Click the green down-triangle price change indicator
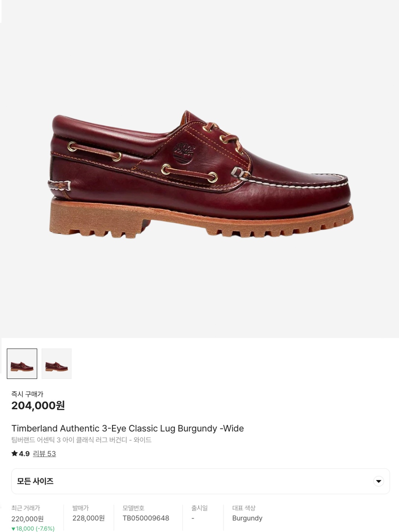This screenshot has width=399, height=532. click(x=13, y=529)
